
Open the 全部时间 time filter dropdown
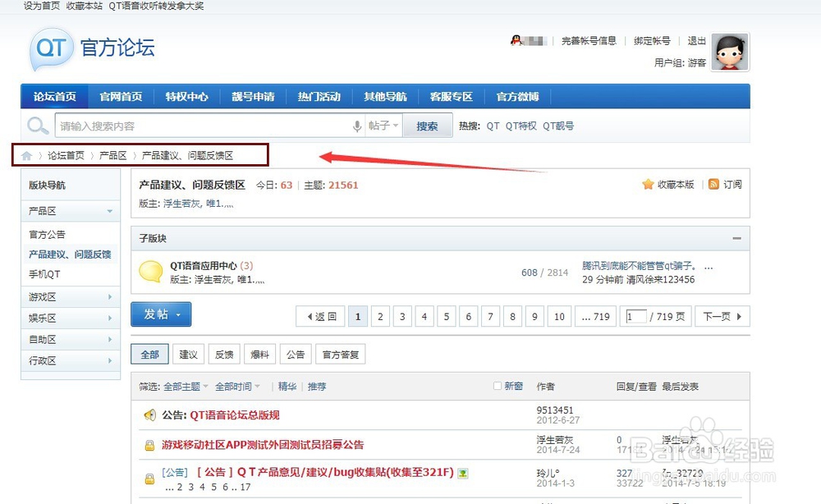point(234,385)
